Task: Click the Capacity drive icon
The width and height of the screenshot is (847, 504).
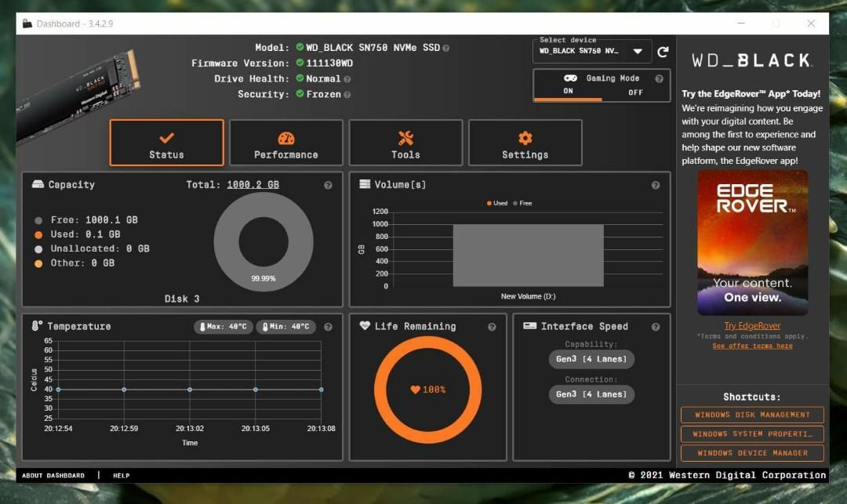Action: click(38, 184)
